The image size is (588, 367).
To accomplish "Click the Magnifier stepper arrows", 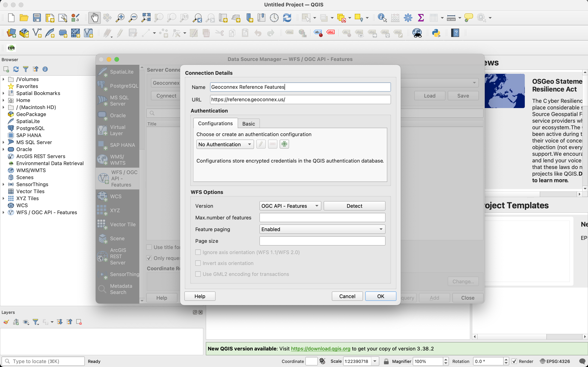I will click(446, 361).
